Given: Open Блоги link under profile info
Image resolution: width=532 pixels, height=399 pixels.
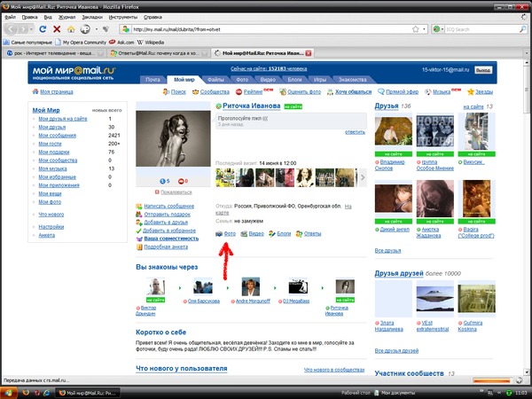Looking at the screenshot, I should (284, 234).
